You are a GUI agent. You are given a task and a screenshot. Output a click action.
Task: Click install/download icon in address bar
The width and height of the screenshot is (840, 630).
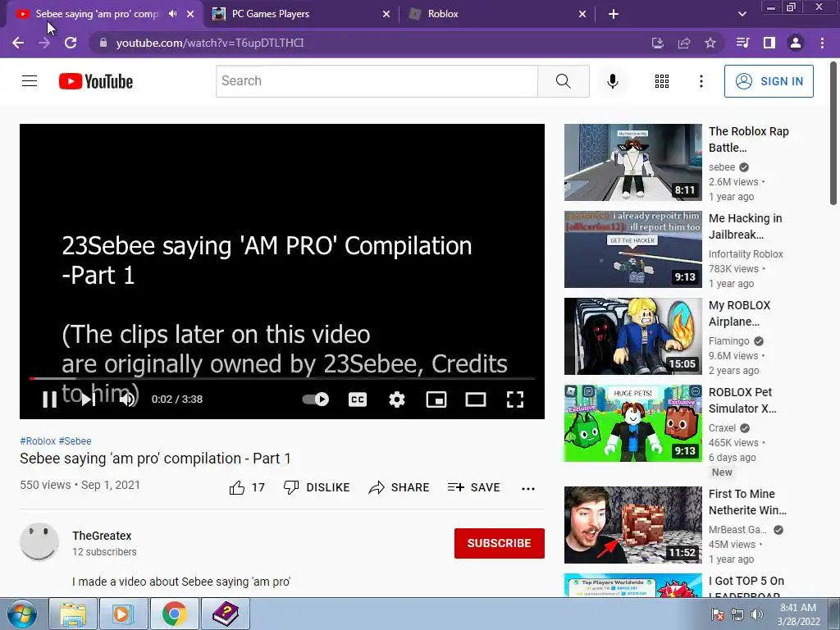point(657,43)
